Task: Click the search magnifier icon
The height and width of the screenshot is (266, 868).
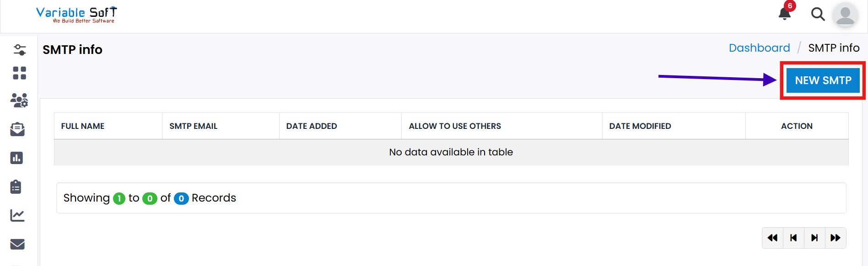Action: (818, 14)
